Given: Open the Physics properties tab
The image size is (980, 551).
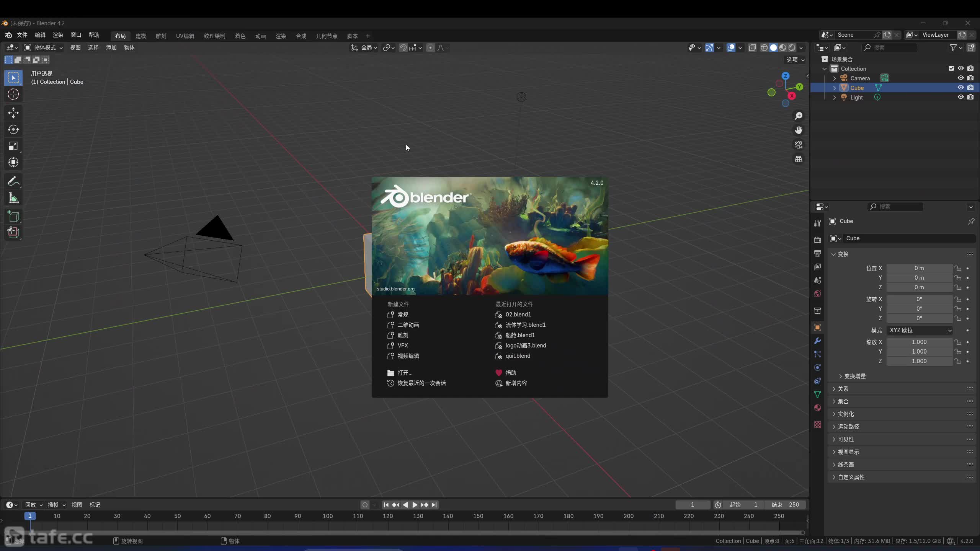Looking at the screenshot, I should pos(817,367).
